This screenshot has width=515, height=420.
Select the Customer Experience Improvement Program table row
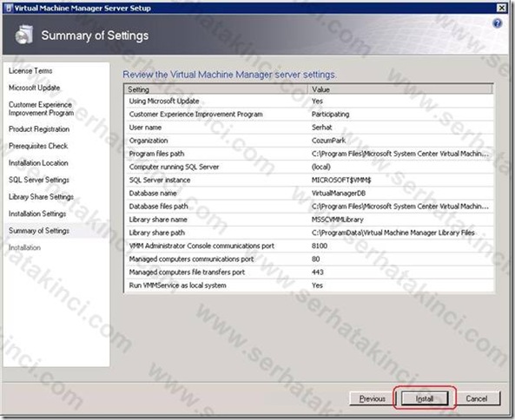coord(308,115)
